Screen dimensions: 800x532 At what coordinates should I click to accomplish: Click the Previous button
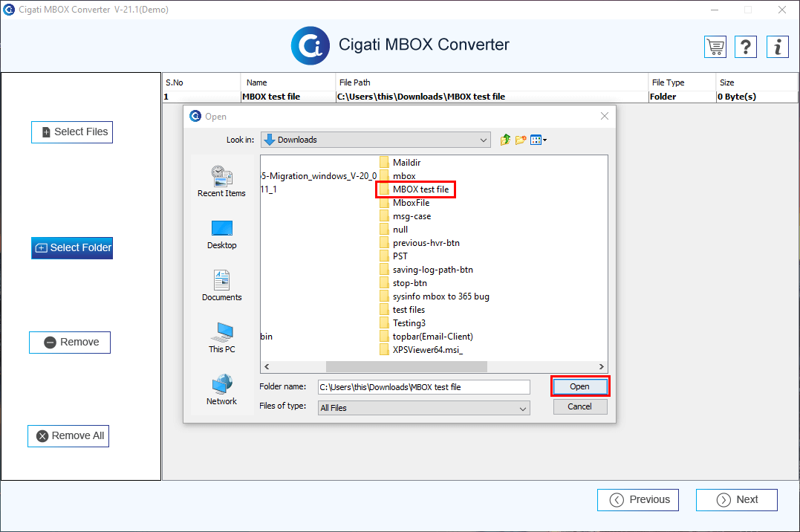pos(638,500)
